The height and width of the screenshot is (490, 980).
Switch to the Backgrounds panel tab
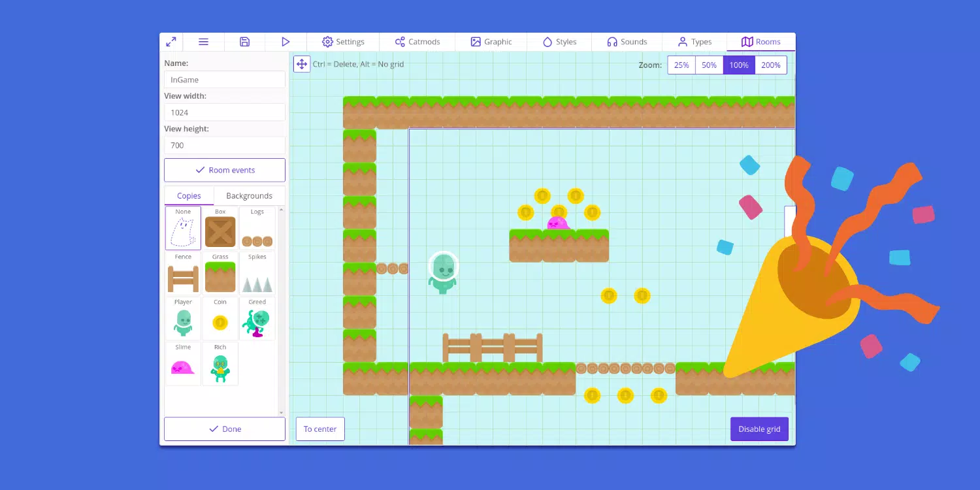coord(249,196)
